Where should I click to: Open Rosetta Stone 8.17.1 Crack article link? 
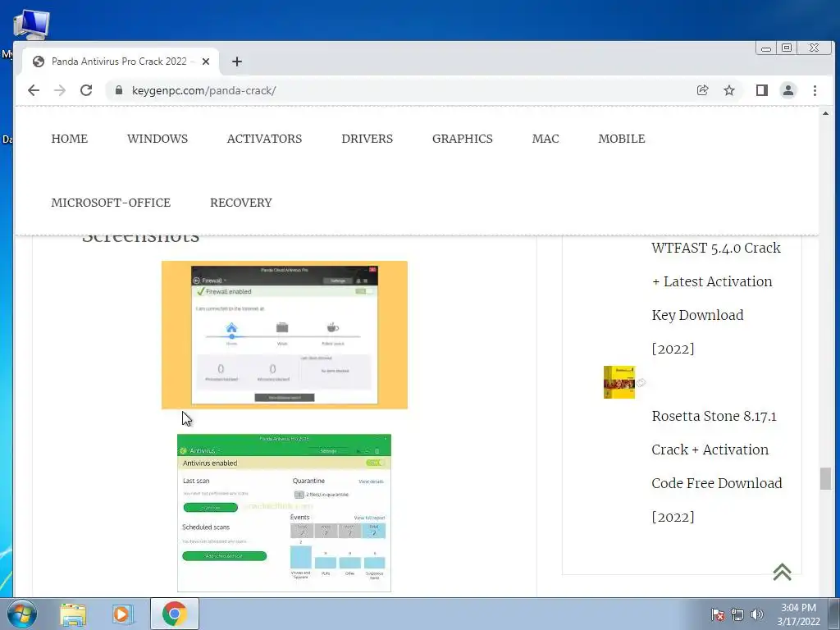click(717, 466)
